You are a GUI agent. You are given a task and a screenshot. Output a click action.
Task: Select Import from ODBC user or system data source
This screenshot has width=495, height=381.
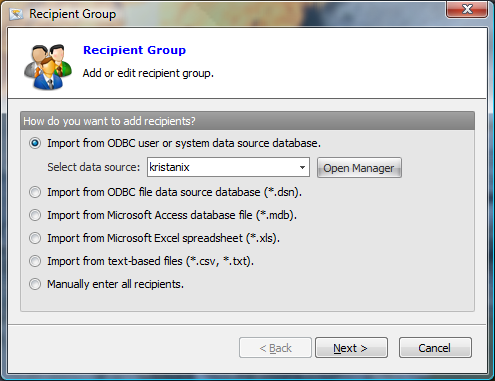coord(35,143)
